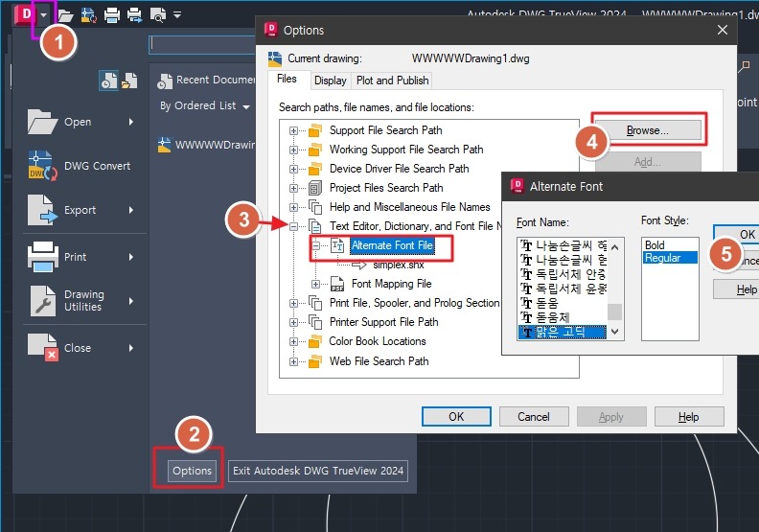Screen dimensions: 759x532
Task: Click the Export menu entry
Action: point(80,210)
